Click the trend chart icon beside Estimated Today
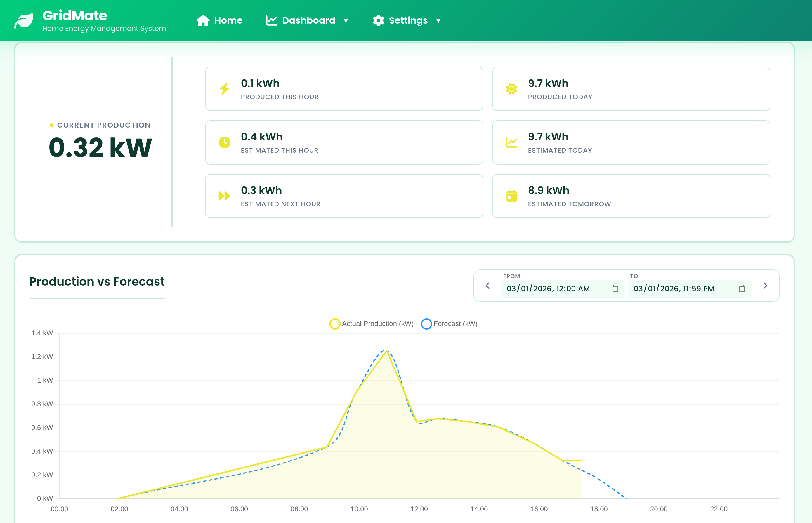 (511, 142)
